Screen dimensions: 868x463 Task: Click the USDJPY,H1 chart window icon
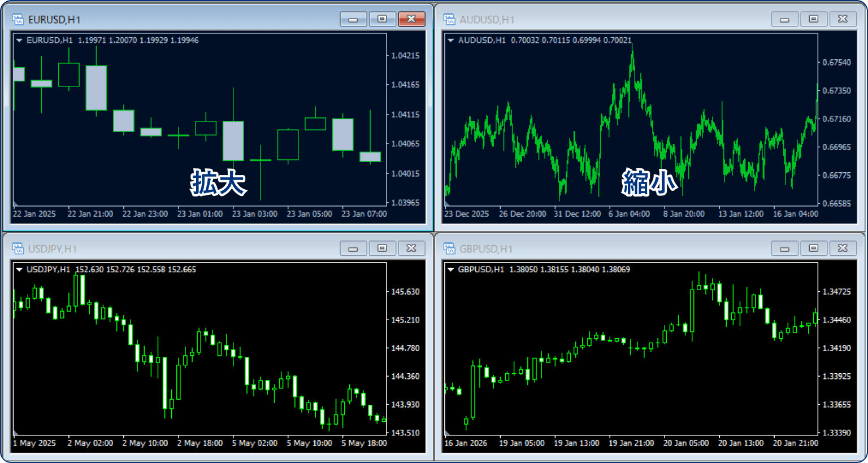coord(18,249)
